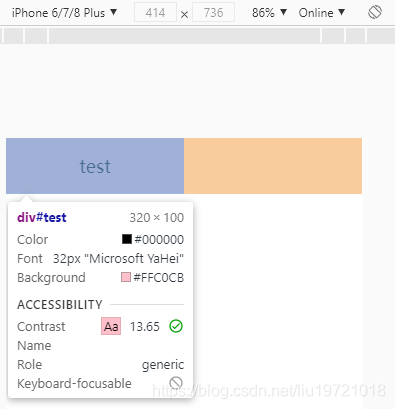Click the rotate device orientation icon

click(375, 13)
